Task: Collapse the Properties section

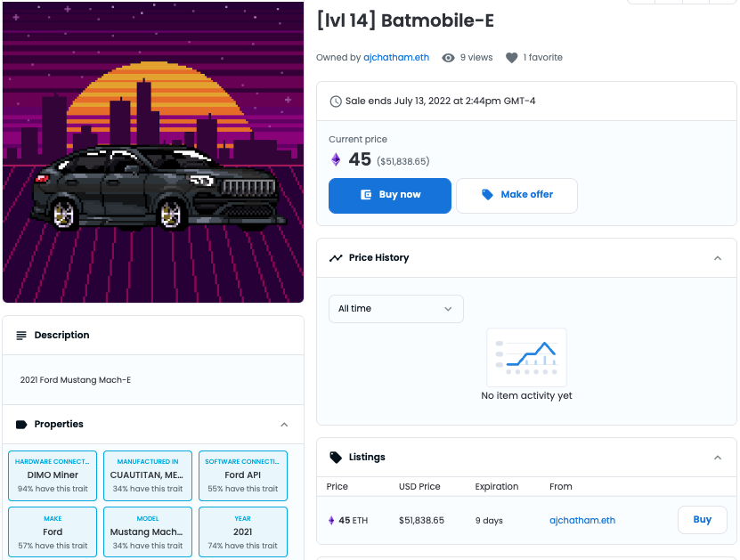Action: pos(284,425)
